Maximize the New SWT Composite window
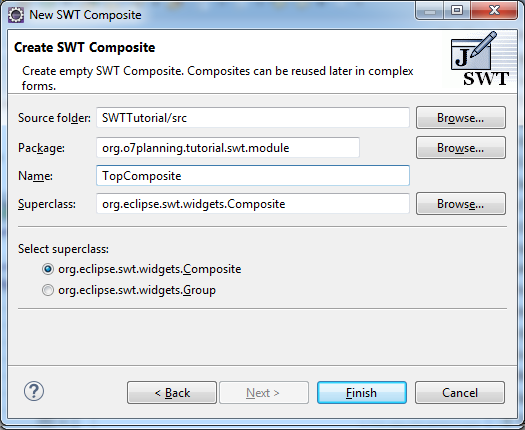 pyautogui.click(x=457, y=10)
